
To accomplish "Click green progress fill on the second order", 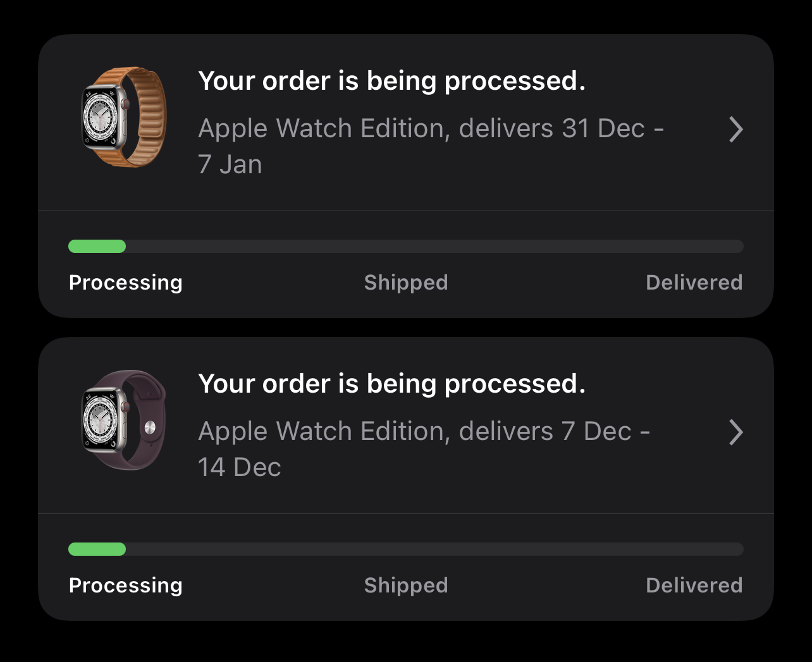I will tap(97, 549).
